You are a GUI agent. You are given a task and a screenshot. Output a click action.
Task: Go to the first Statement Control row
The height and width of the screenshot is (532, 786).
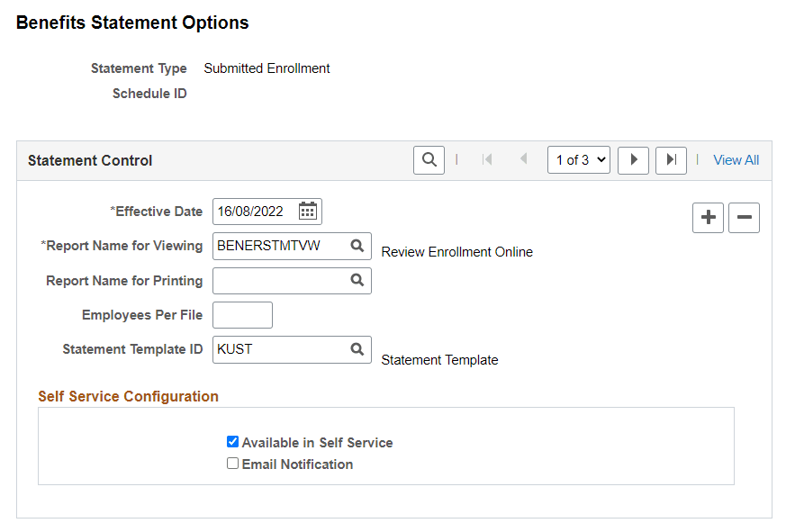click(x=487, y=159)
